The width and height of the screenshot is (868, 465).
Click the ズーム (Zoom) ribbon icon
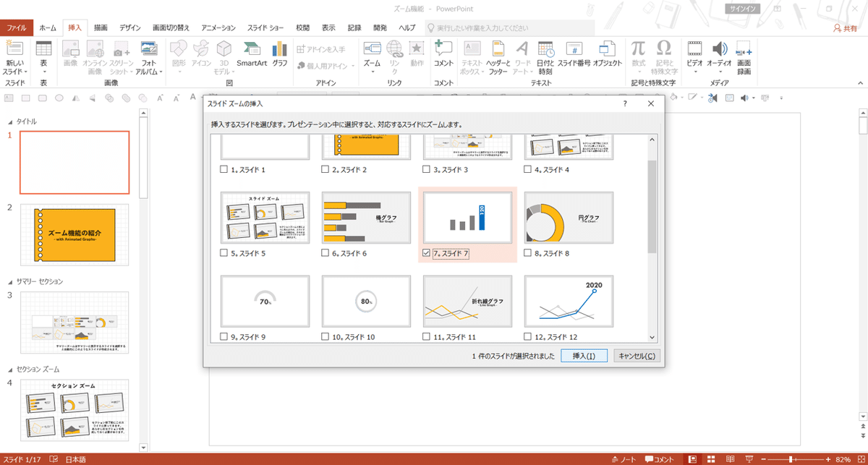tap(372, 48)
